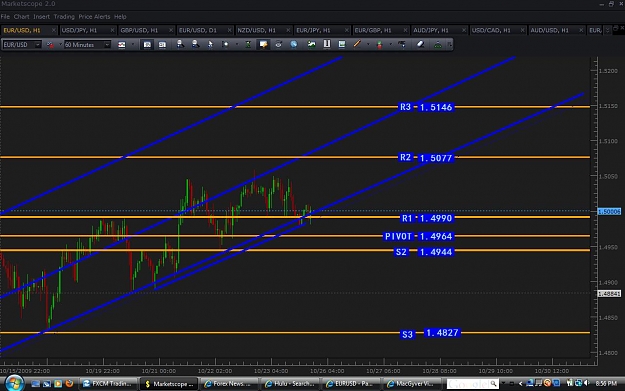Open the Insert menu
Image resolution: width=625 pixels, height=391 pixels.
click(x=41, y=17)
